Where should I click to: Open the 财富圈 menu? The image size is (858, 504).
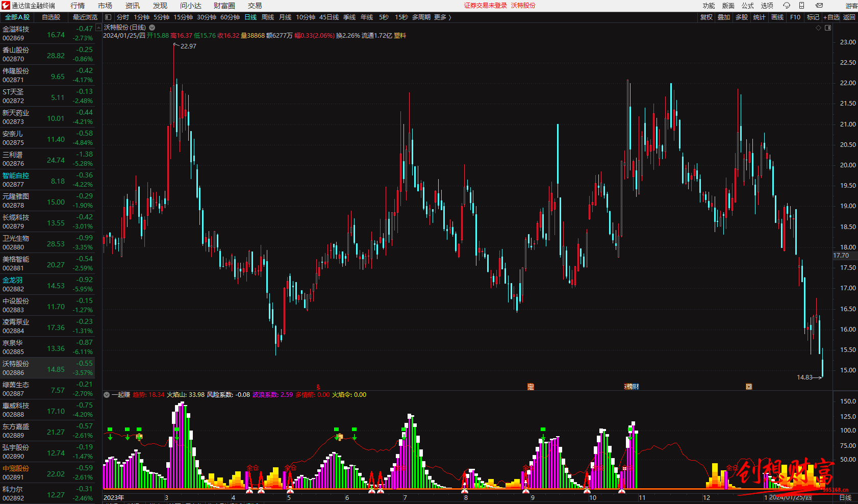(224, 6)
